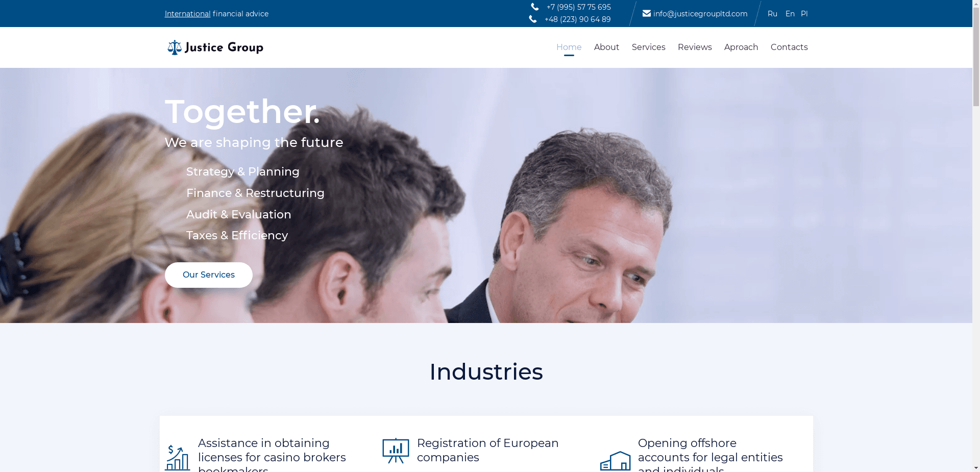
Task: Click the growth chart icon for casino licenses
Action: click(177, 457)
